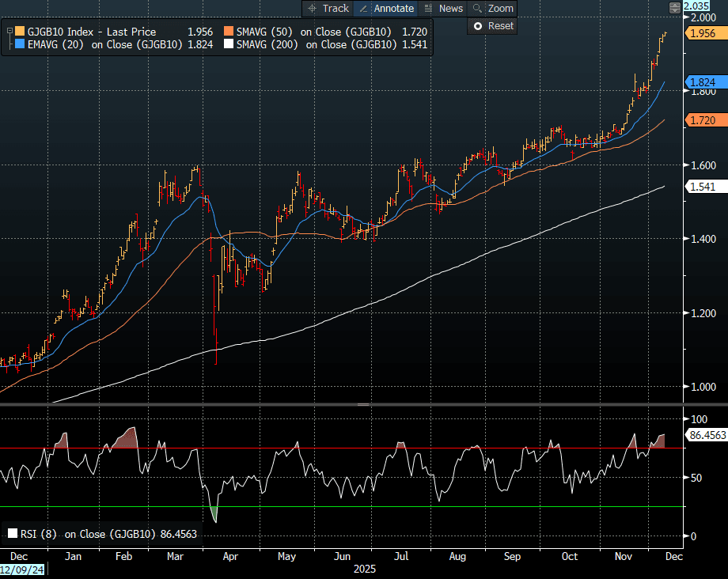Screen dimensions: 728x579
Task: Open the Track menu item
Action: [336, 8]
